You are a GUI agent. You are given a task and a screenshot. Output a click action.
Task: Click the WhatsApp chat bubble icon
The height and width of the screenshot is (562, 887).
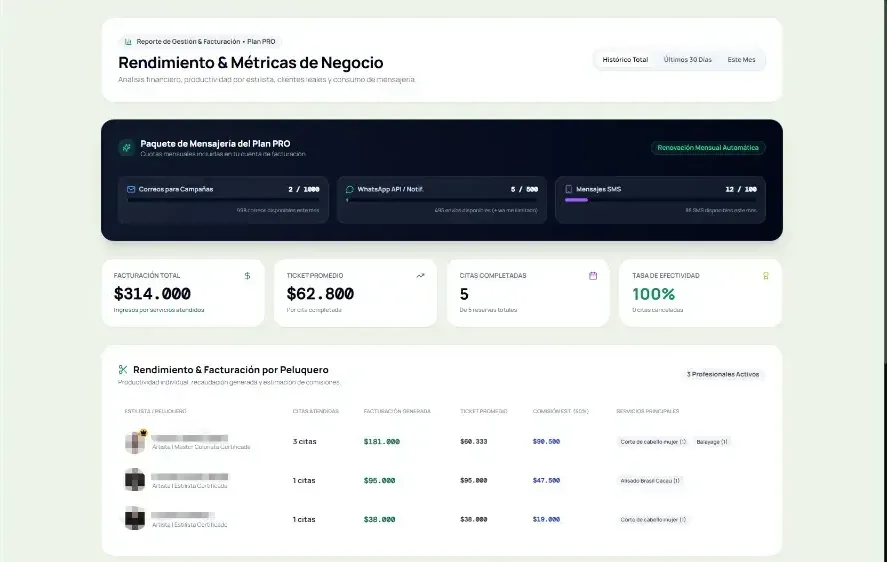(350, 190)
